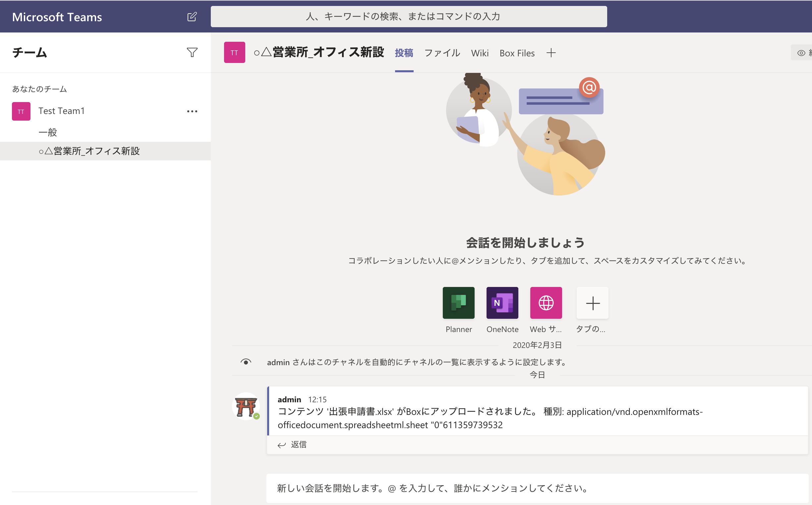Click the タブの追加 plus tile
Viewport: 812px width, 505px height.
click(x=592, y=303)
